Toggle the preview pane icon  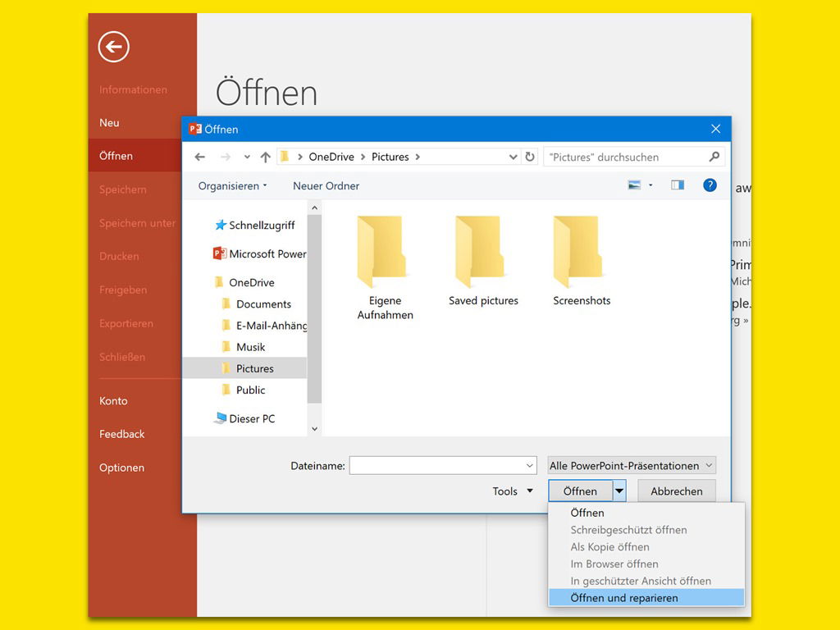(x=677, y=185)
